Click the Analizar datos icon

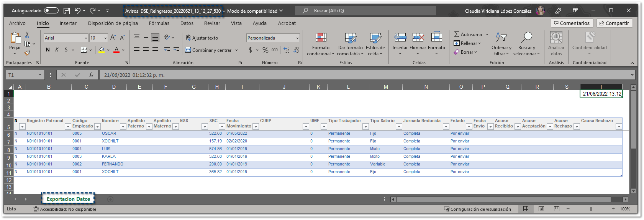coord(556,38)
